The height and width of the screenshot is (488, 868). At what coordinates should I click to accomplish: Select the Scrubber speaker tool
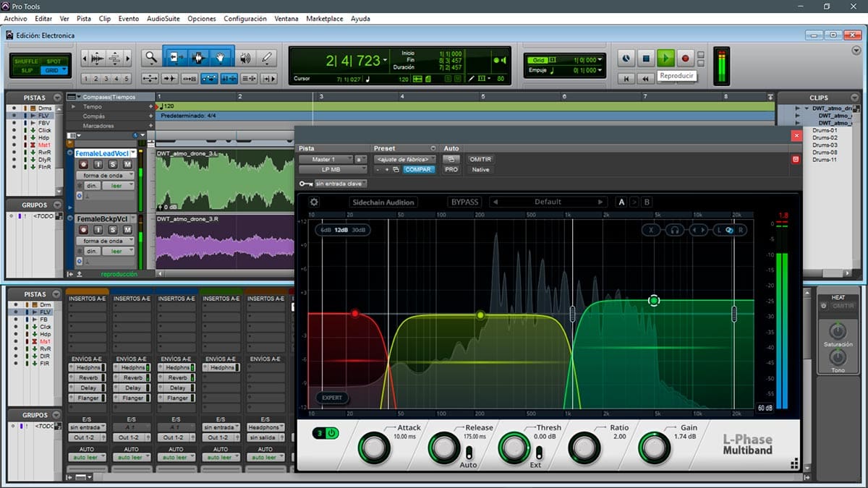tap(246, 58)
